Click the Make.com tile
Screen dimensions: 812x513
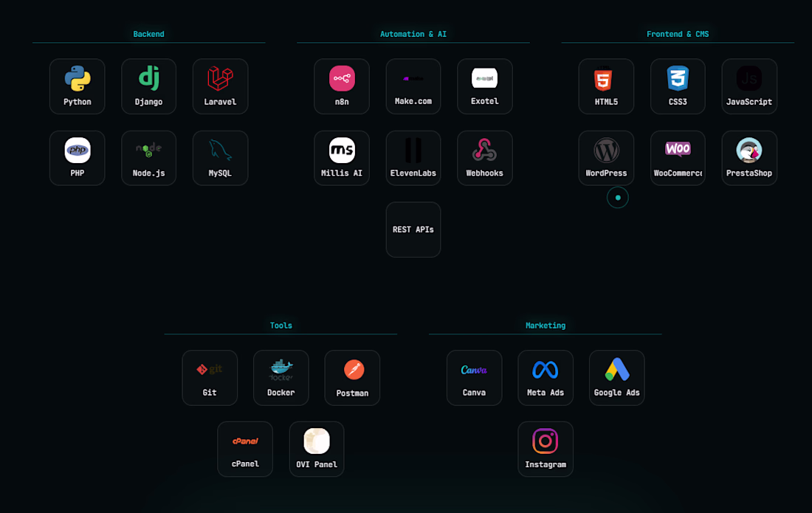click(x=413, y=86)
